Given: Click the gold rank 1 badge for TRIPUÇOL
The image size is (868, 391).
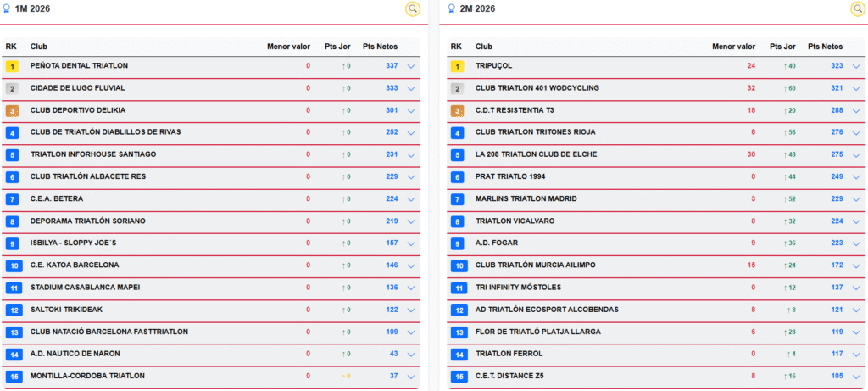Looking at the screenshot, I should tap(457, 66).
